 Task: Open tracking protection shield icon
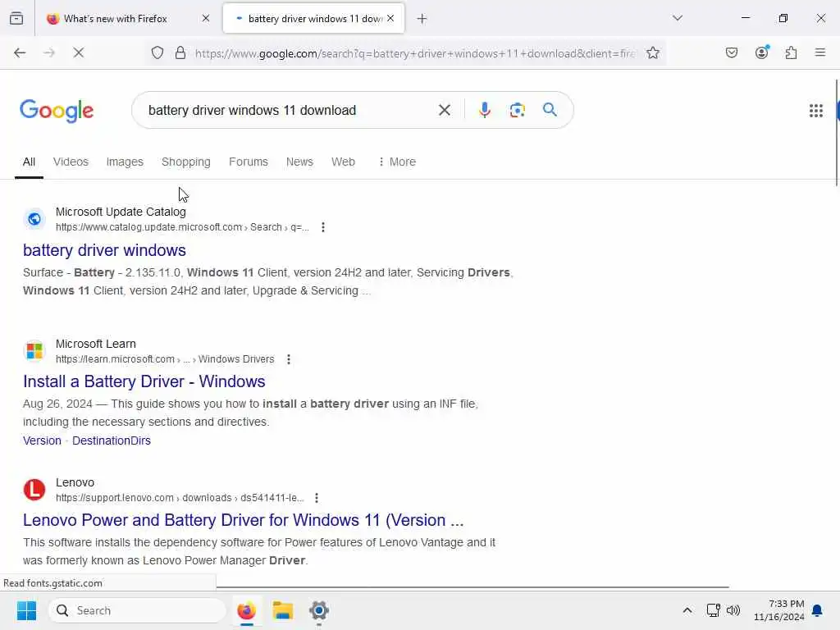click(157, 52)
